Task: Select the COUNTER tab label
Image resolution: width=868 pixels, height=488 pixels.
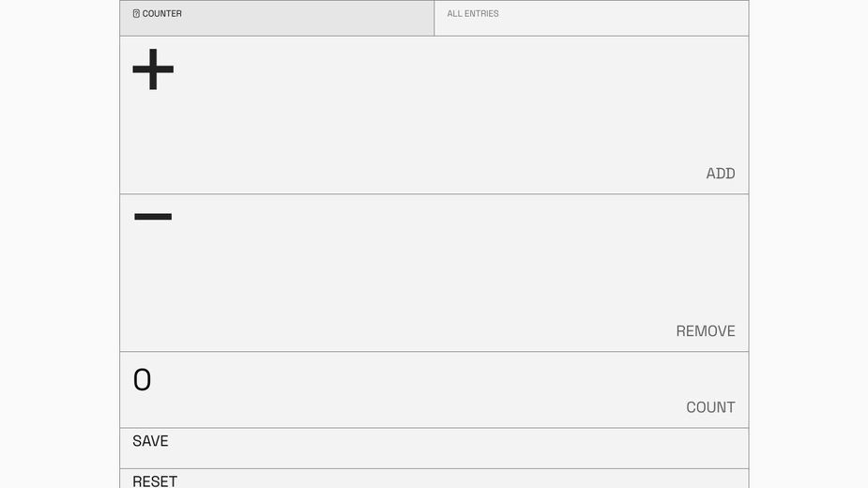Action: pyautogui.click(x=161, y=13)
